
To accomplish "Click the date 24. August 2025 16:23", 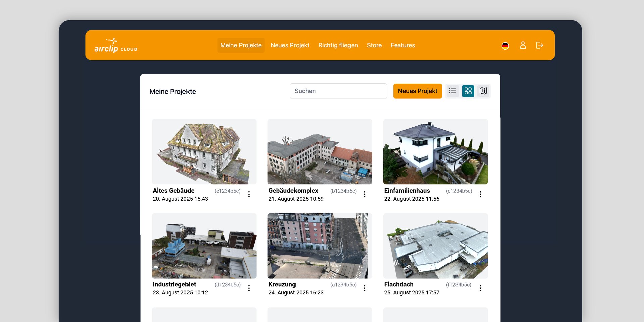I will pyautogui.click(x=296, y=293).
